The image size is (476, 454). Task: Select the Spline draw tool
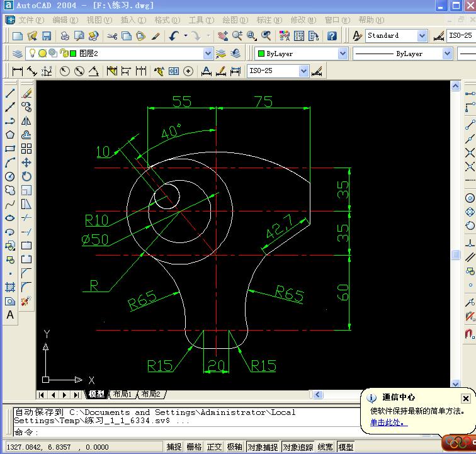pos(10,205)
